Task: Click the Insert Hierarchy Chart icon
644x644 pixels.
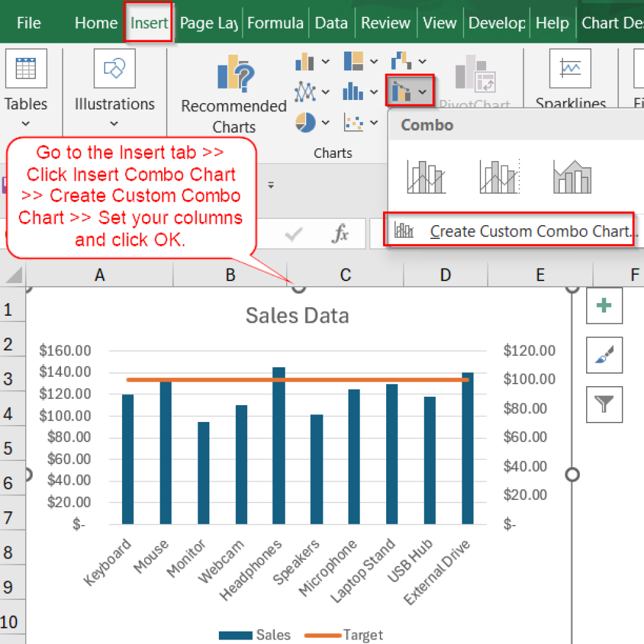Action: click(353, 61)
